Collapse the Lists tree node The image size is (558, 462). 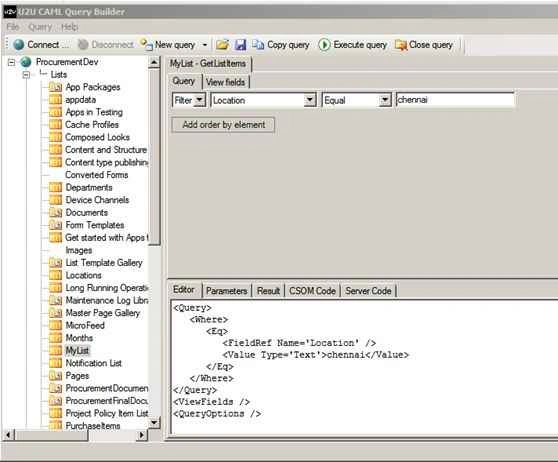click(x=26, y=75)
